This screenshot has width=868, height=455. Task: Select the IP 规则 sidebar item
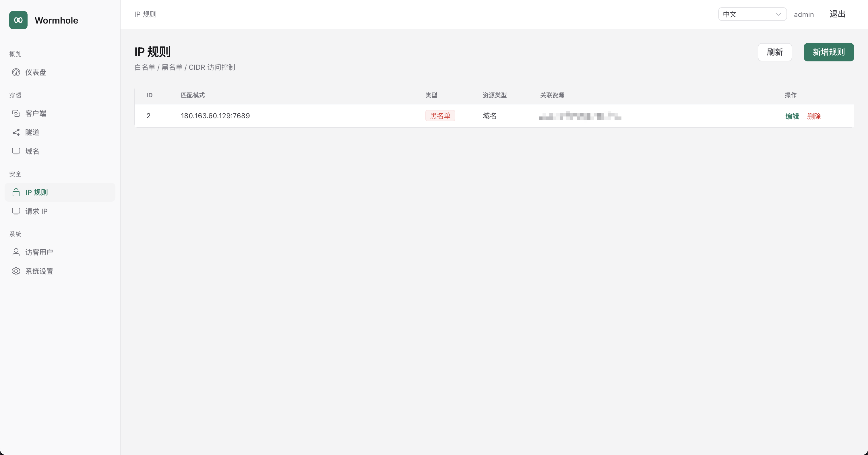(x=60, y=192)
